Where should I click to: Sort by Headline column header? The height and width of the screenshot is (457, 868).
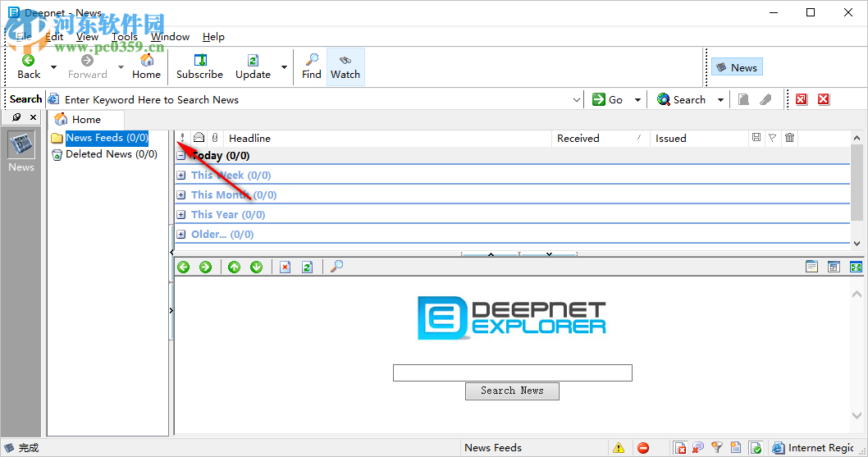pyautogui.click(x=387, y=138)
